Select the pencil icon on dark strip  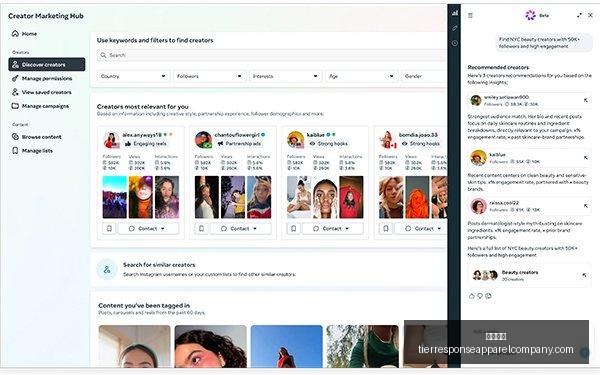[x=455, y=28]
